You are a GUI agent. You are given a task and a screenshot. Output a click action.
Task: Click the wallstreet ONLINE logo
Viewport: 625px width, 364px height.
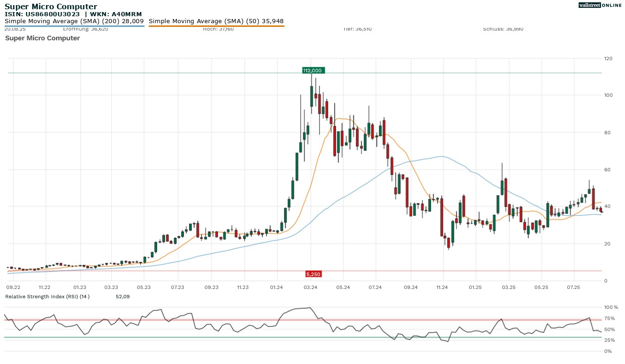click(x=600, y=6)
